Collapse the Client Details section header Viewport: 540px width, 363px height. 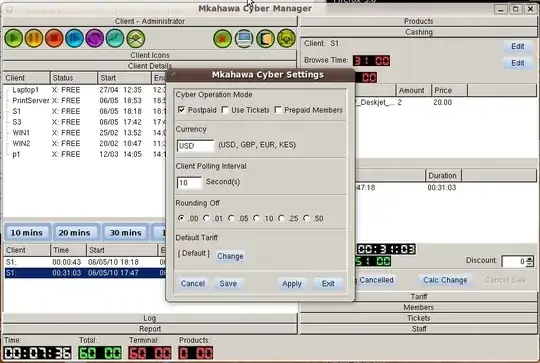click(150, 66)
